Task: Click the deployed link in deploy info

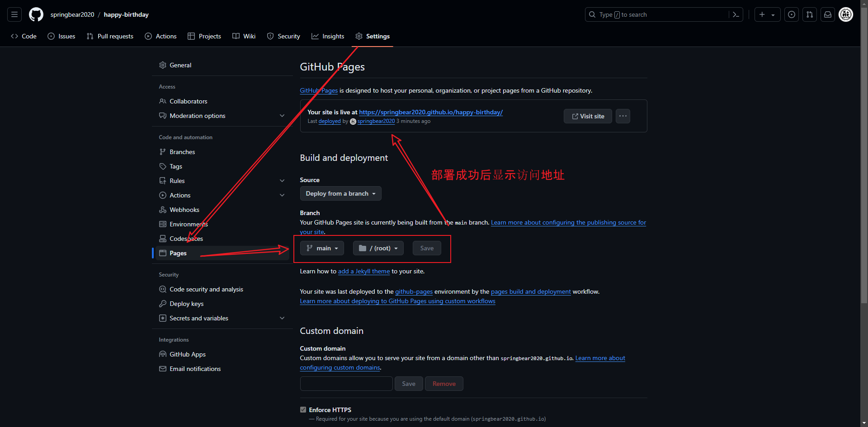Action: pos(330,121)
